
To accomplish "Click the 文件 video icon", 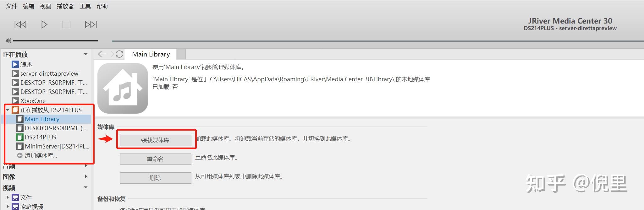I will pyautogui.click(x=15, y=197).
